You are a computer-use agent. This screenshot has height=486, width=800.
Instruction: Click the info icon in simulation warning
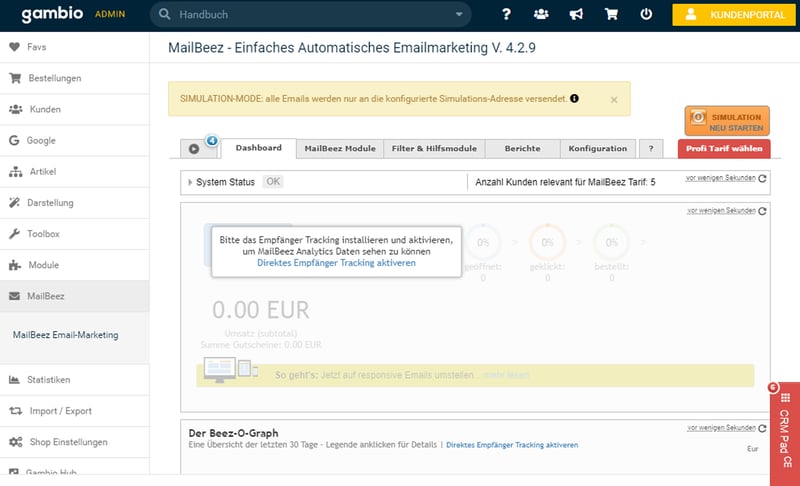[575, 99]
